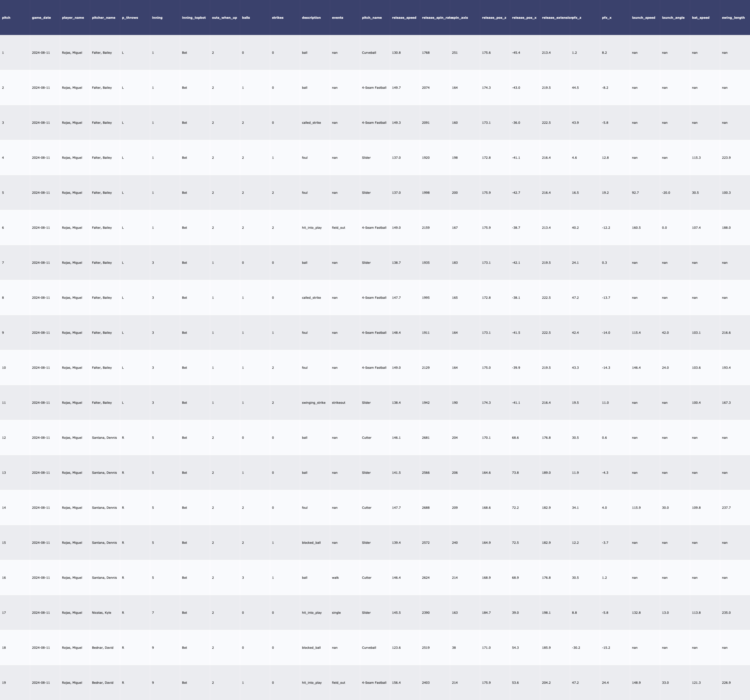Screen dimensions: 750x700
Task: Select the launch_speed column header
Action: tap(643, 18)
